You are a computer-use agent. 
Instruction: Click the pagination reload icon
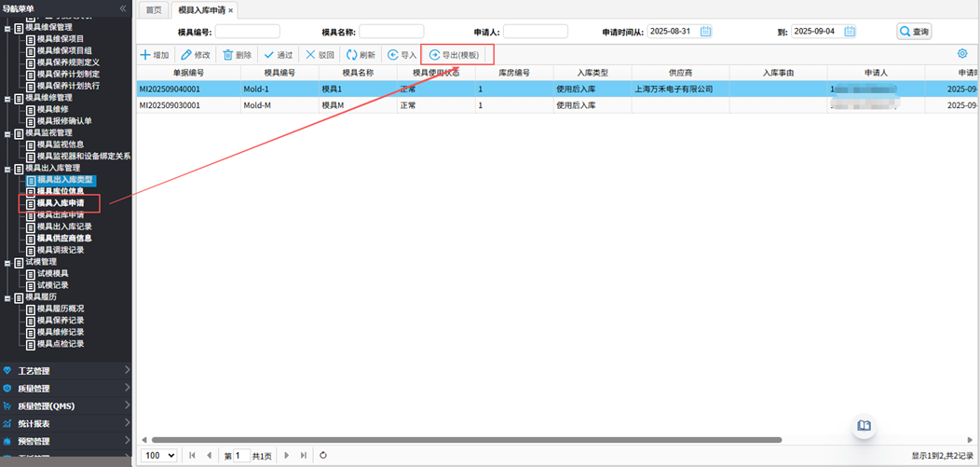point(323,456)
